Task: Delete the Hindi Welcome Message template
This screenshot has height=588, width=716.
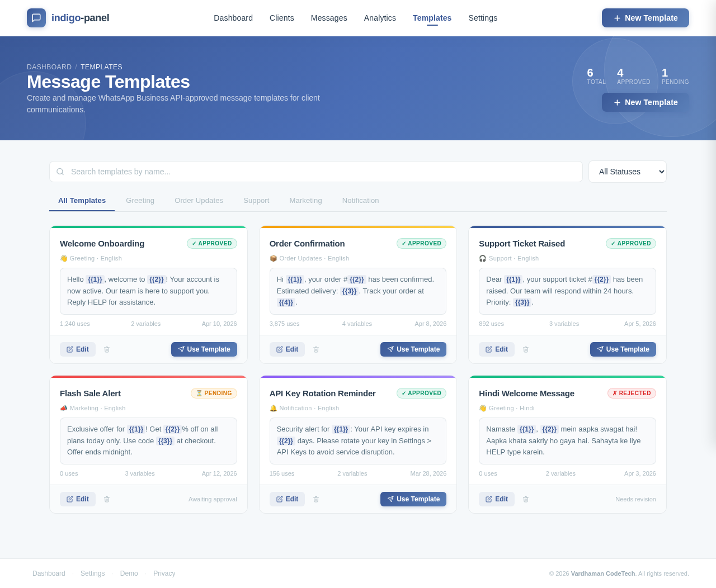Action: coord(526,499)
